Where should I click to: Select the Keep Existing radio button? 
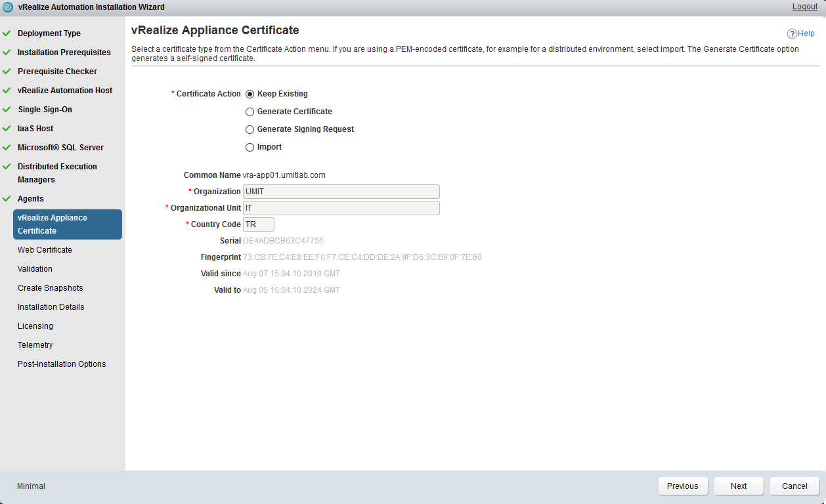tap(250, 94)
